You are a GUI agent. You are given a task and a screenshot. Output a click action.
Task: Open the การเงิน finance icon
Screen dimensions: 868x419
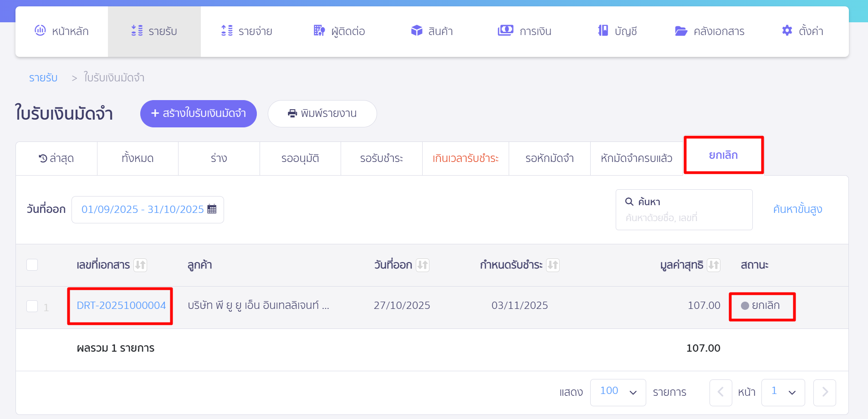(505, 30)
